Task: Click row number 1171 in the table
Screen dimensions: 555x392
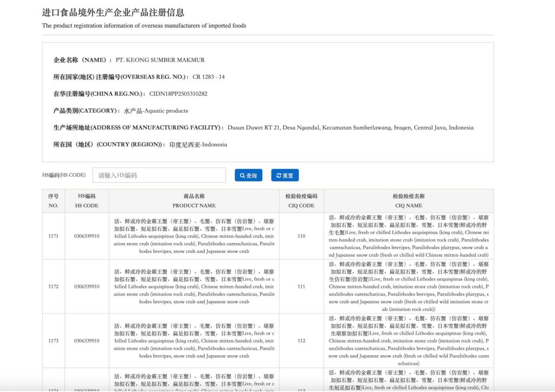Action: click(53, 236)
